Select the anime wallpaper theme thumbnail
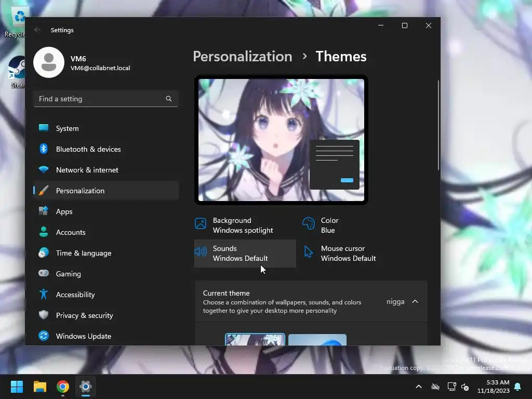This screenshot has height=399, width=532. coord(255,340)
